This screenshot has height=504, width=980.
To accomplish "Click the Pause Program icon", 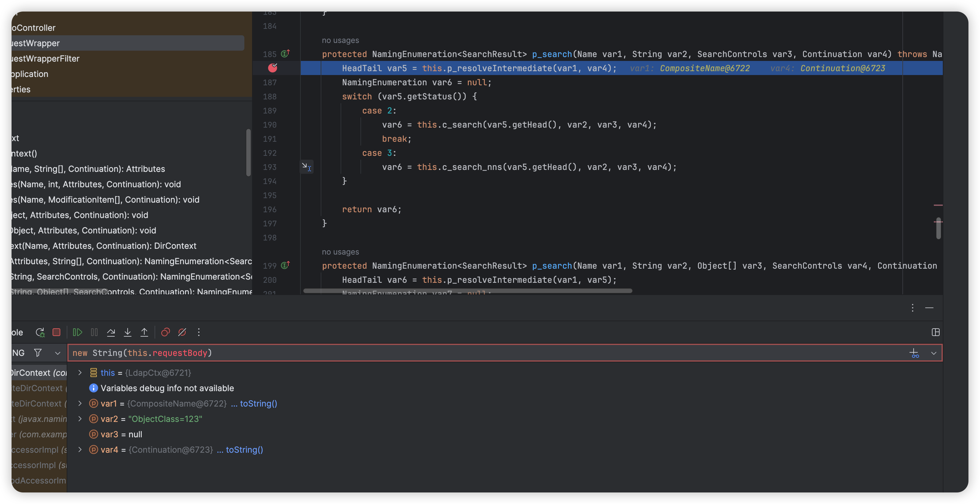I will tap(94, 332).
